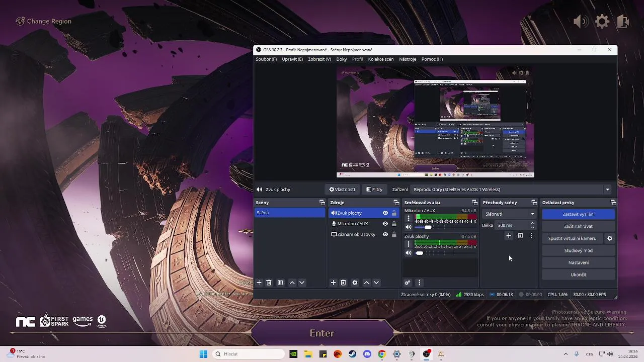Viewport: 644px width, 362px height.
Task: Move scene up arrow in Scény panel
Action: [x=292, y=283]
